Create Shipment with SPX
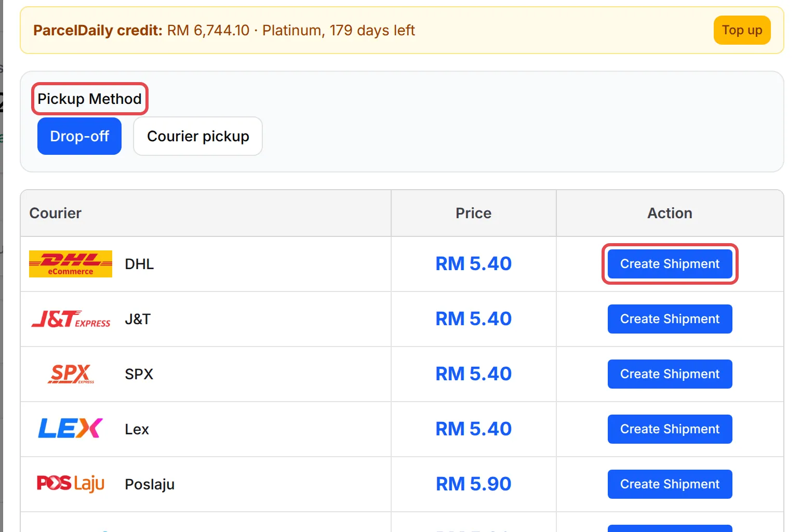The height and width of the screenshot is (532, 801). tap(670, 374)
